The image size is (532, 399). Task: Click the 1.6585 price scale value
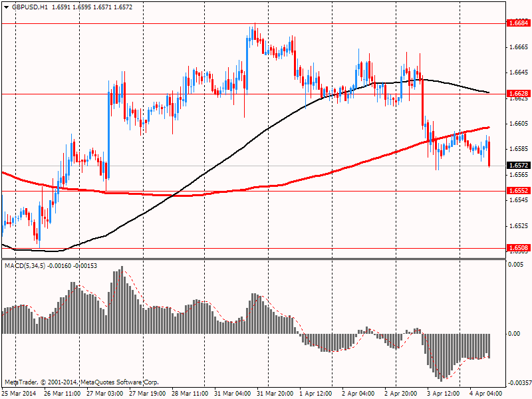519,149
